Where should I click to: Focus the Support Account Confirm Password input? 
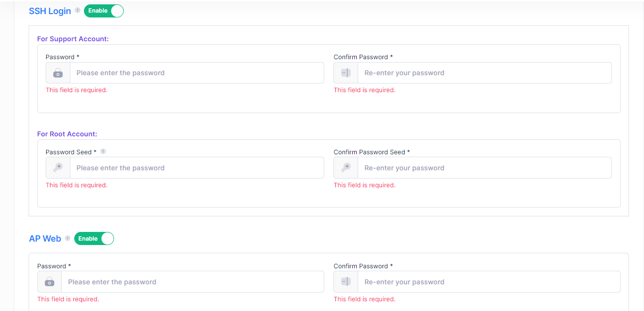point(484,73)
